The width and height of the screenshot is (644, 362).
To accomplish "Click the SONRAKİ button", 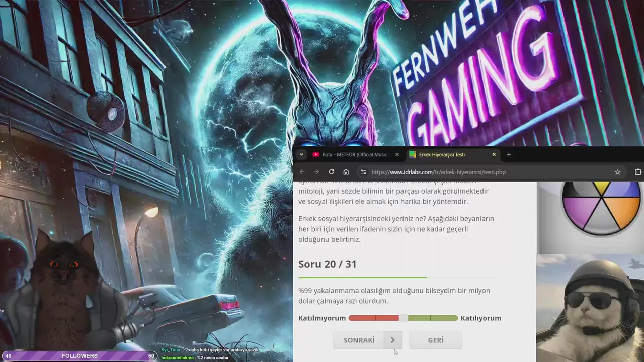I will click(367, 340).
